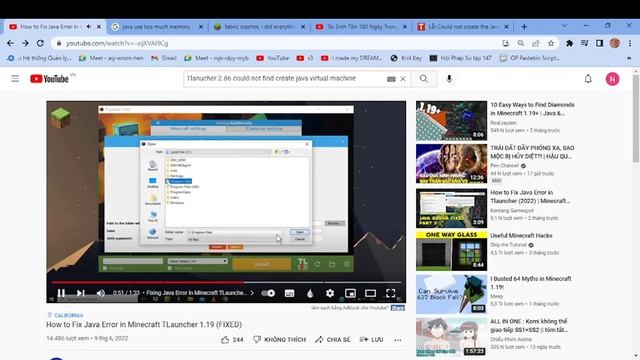Clear the YouTube search text with X
The width and height of the screenshot is (640, 360).
click(x=403, y=79)
